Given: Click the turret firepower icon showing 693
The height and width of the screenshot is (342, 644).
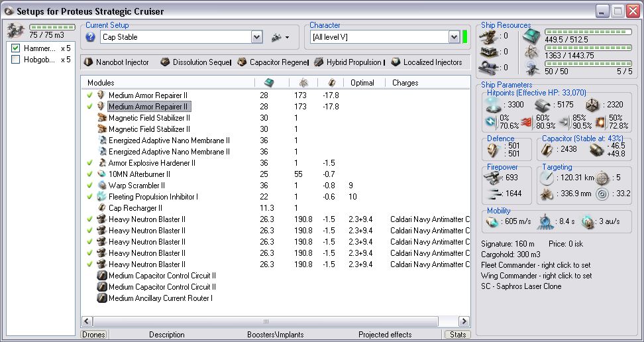Looking at the screenshot, I should (x=493, y=178).
